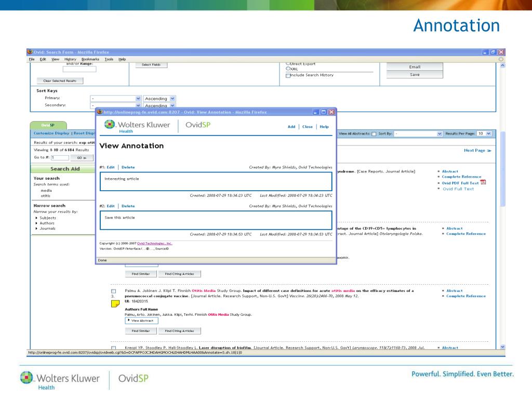Open the Tools menu

[x=109, y=59]
